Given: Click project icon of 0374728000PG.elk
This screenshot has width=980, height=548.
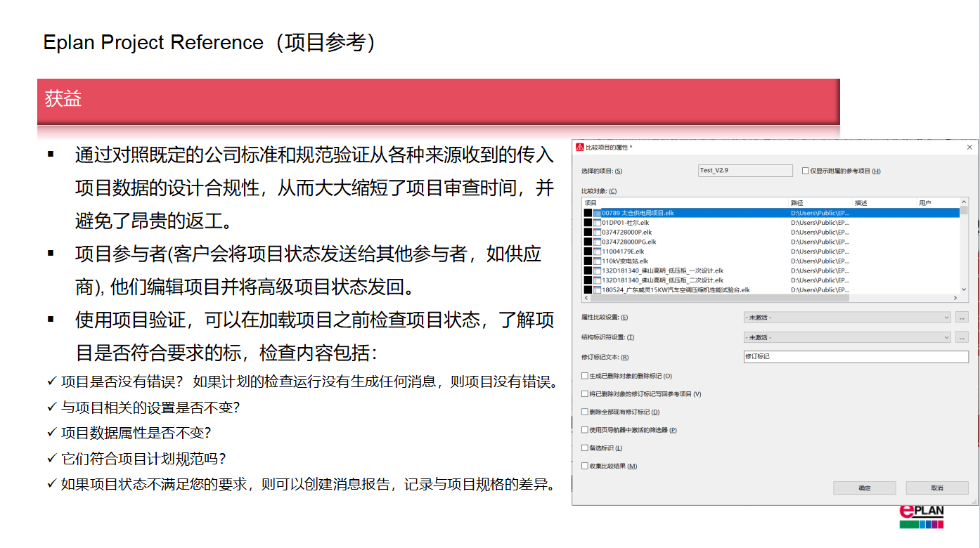Looking at the screenshot, I should pos(597,242).
